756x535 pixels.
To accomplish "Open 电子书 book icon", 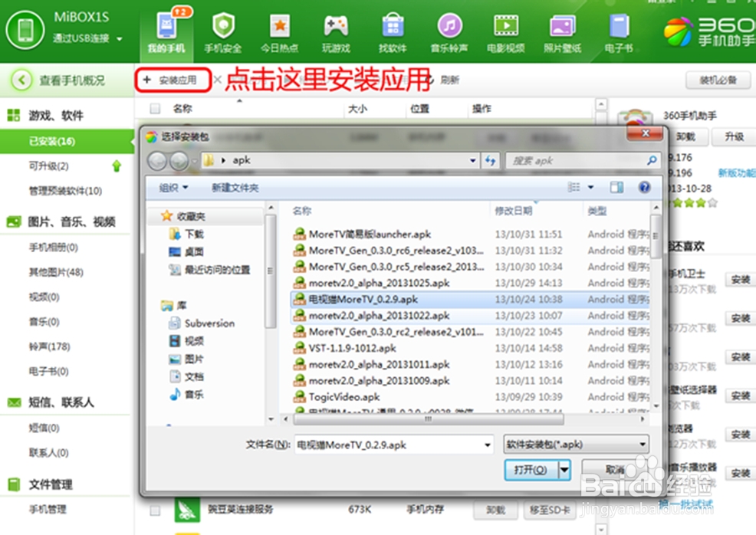I will pos(619,25).
